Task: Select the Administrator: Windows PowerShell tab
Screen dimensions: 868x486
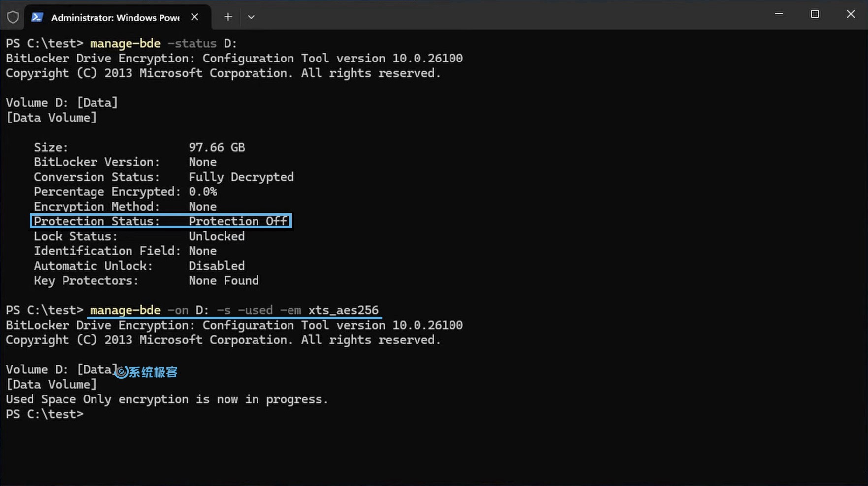Action: 113,17
